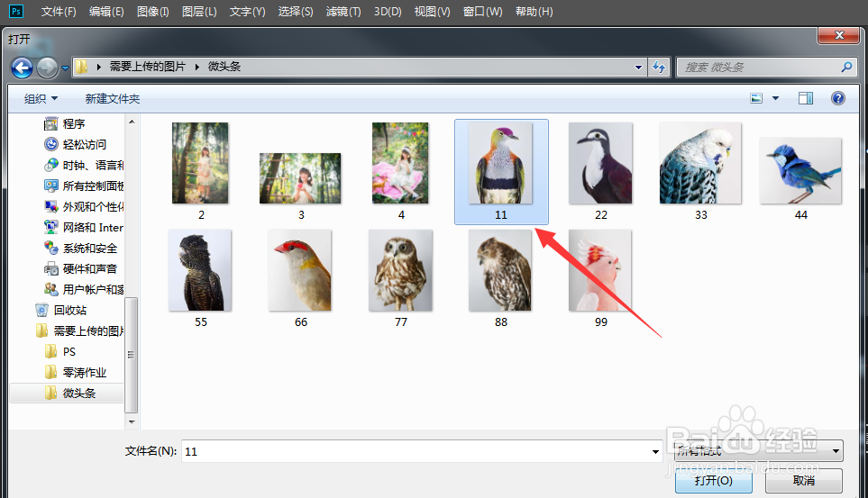Open the 文件(F) menu
Screen dimensions: 868x498
point(59,11)
